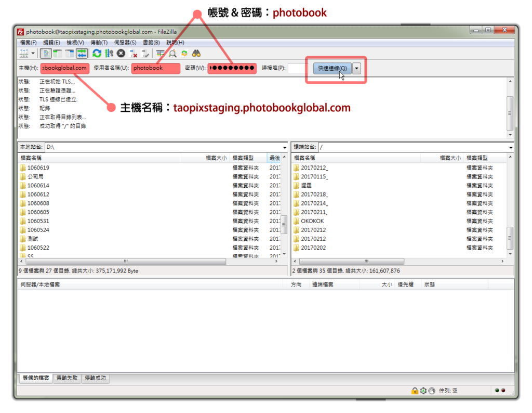The image size is (532, 413).
Task: Click the disconnect from server icon
Action: 133,54
